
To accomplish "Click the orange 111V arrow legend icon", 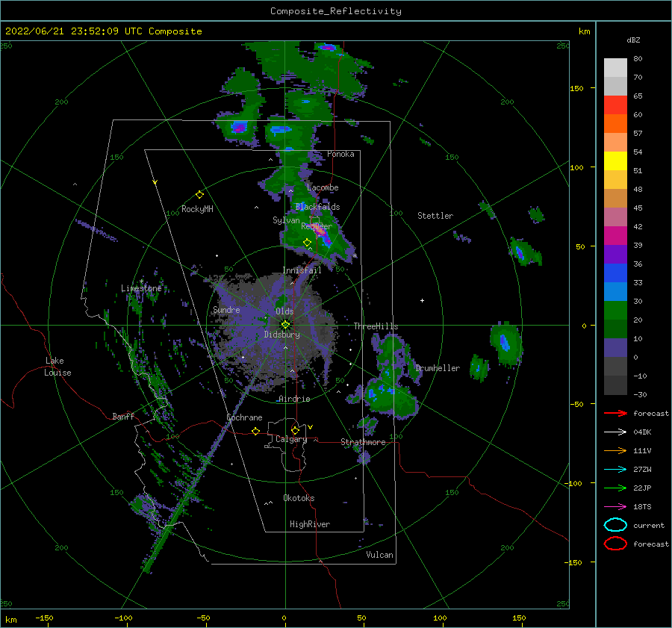I will [x=615, y=450].
